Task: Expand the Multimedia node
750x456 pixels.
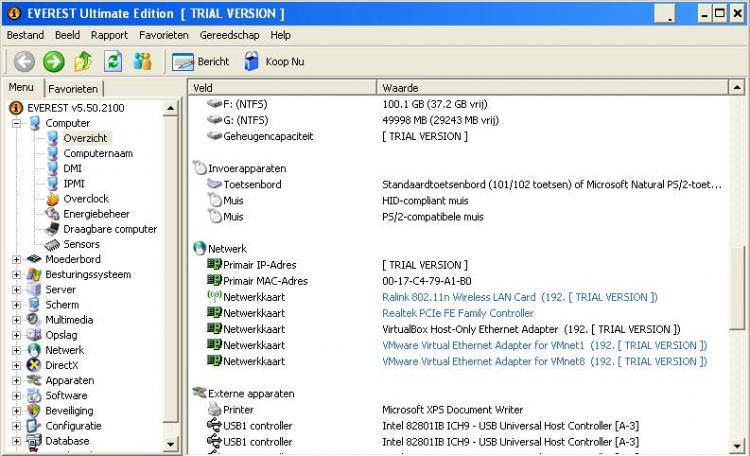Action: coord(16,320)
